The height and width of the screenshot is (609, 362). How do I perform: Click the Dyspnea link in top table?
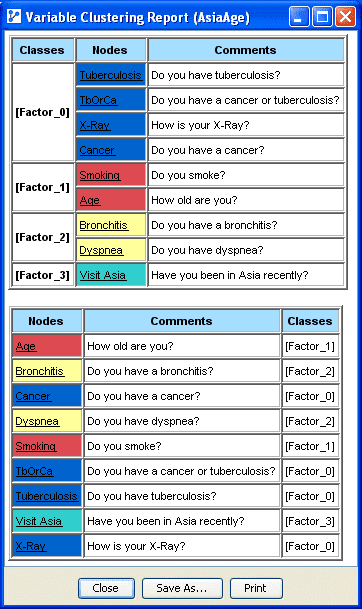(x=101, y=250)
